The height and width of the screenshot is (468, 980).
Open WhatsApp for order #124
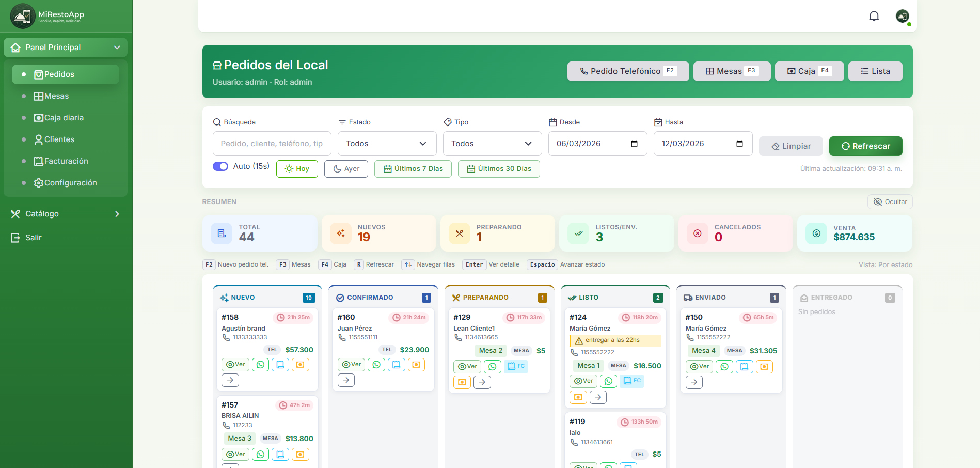click(x=609, y=381)
